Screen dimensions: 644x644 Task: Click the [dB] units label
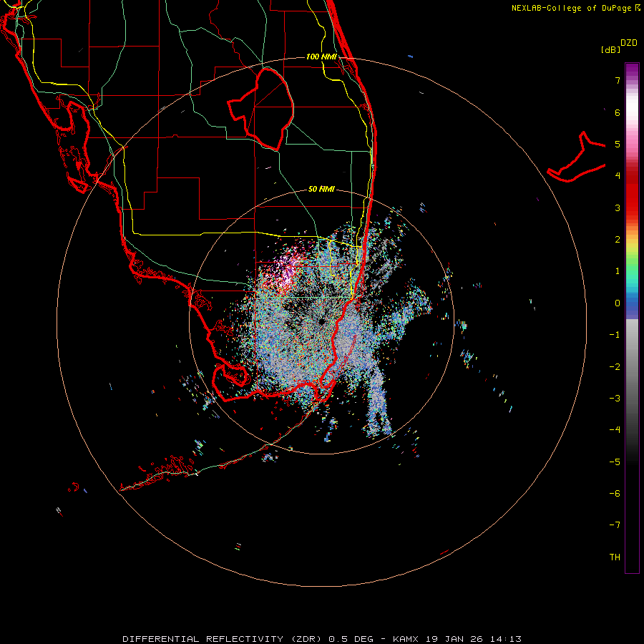(x=610, y=49)
